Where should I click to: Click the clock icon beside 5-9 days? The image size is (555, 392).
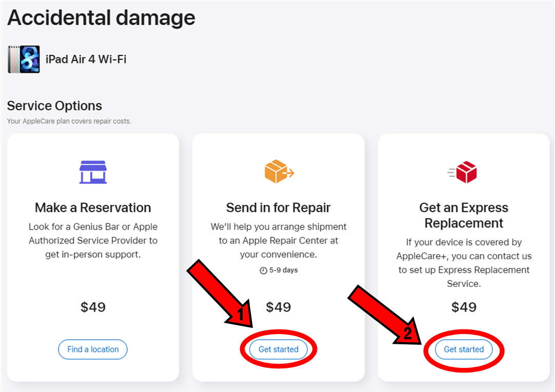(x=263, y=271)
